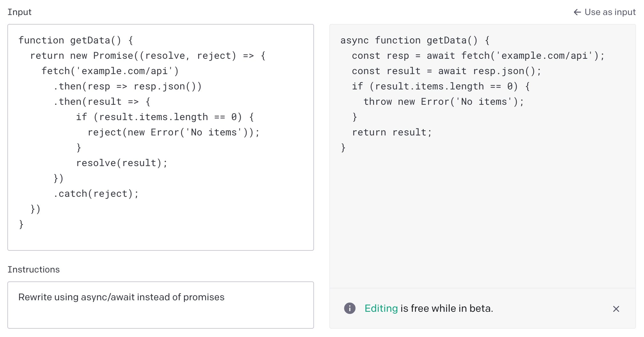Click the "Instructions" heading label
This screenshot has height=337, width=644.
click(34, 270)
